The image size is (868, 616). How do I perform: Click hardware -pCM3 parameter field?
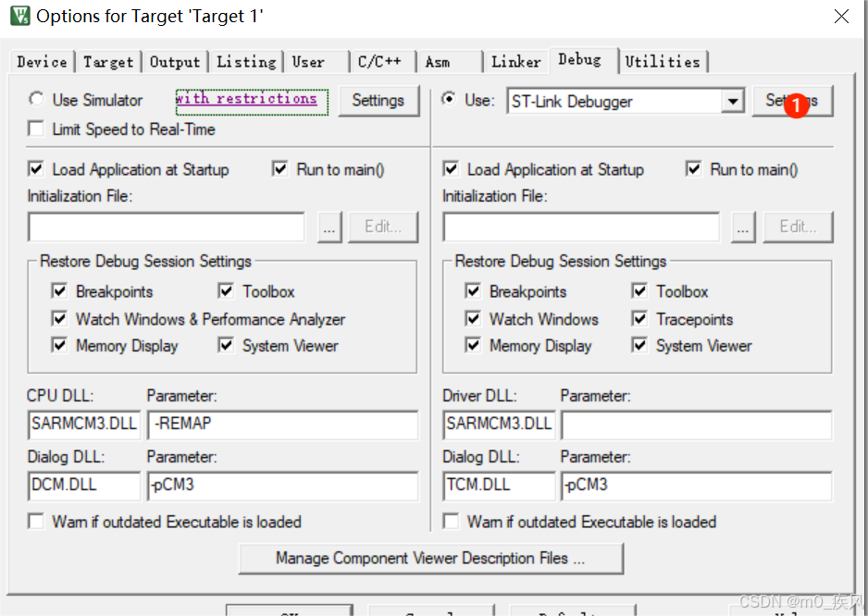697,486
